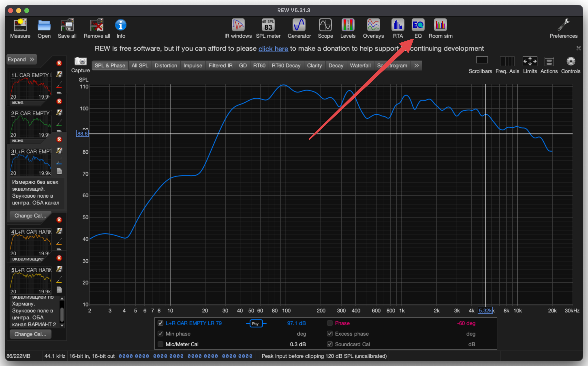Open the Actions panel

tap(549, 65)
